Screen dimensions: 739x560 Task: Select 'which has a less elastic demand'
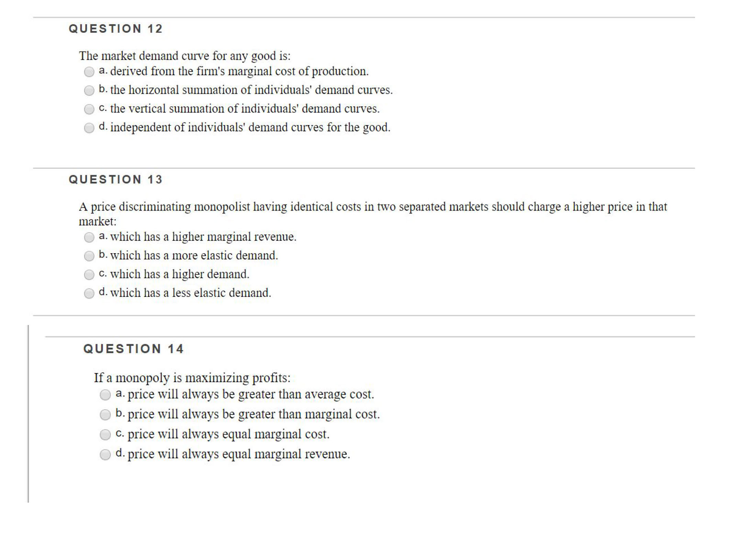[89, 293]
